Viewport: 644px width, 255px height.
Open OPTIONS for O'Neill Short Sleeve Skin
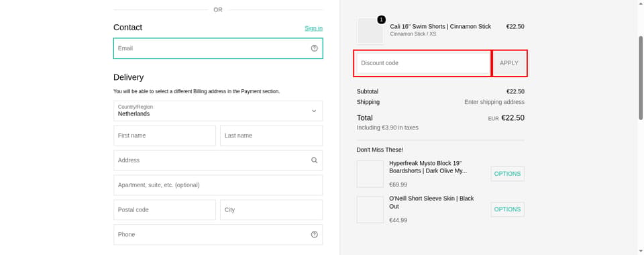[x=507, y=209]
